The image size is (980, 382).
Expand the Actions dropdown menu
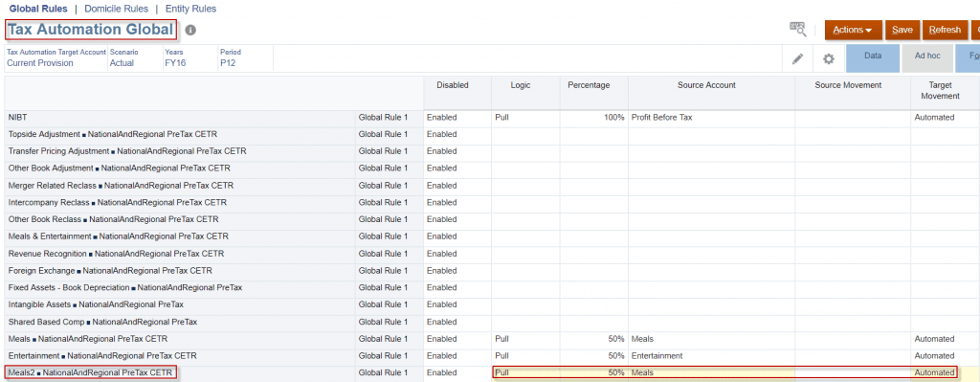(853, 30)
